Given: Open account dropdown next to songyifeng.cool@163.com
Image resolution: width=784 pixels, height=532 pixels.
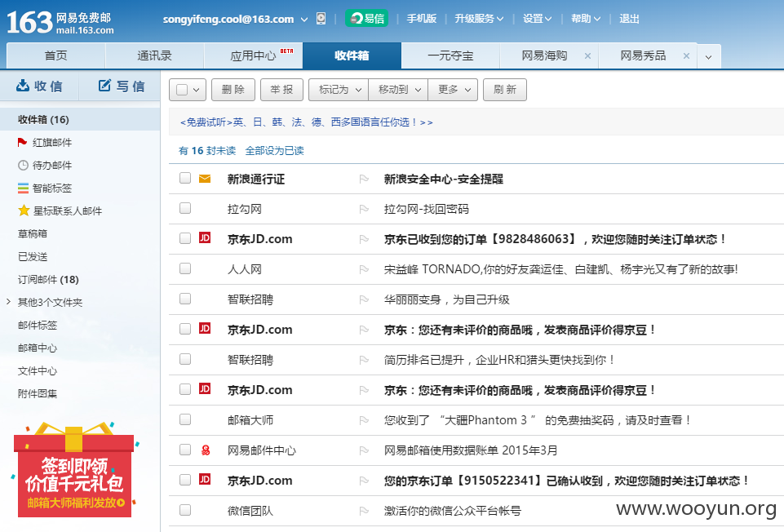Looking at the screenshot, I should [304, 20].
